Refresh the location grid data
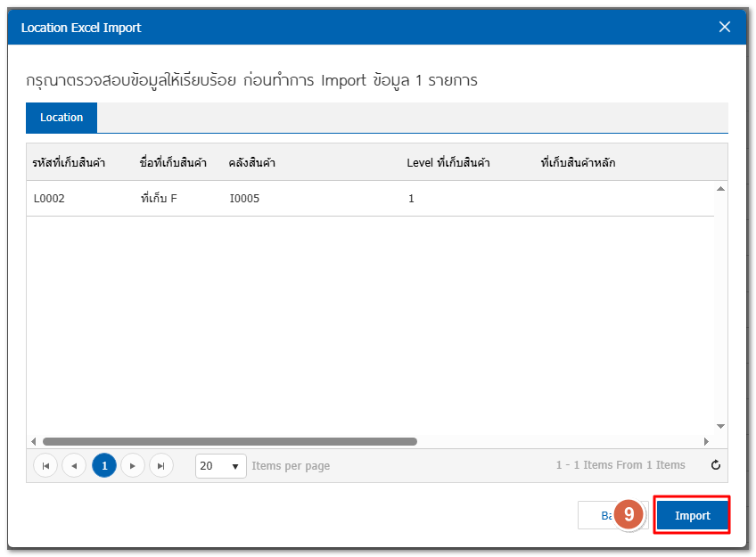 tap(715, 465)
